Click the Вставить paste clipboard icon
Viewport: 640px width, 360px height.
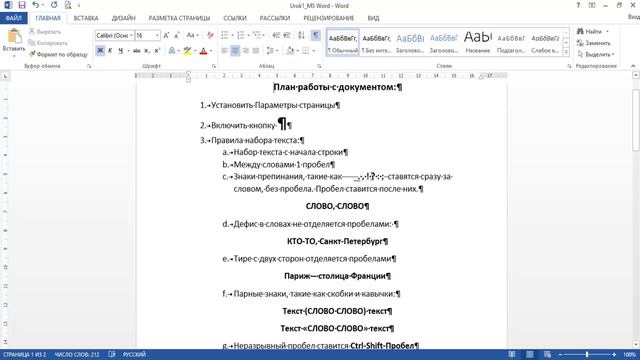pyautogui.click(x=14, y=37)
